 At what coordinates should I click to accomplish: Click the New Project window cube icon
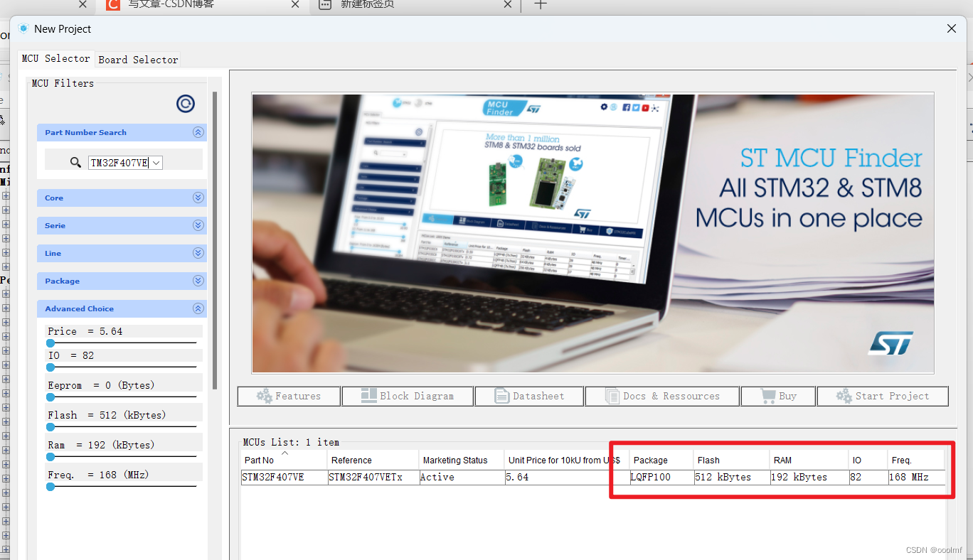pyautogui.click(x=23, y=28)
